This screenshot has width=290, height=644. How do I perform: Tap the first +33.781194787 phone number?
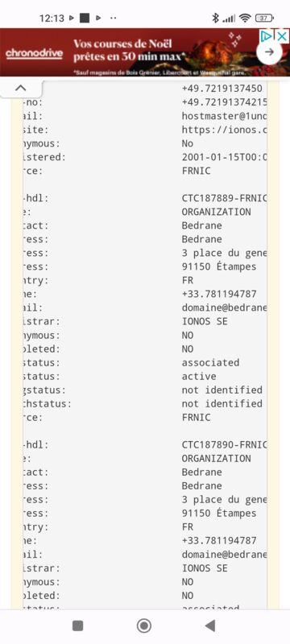point(219,294)
